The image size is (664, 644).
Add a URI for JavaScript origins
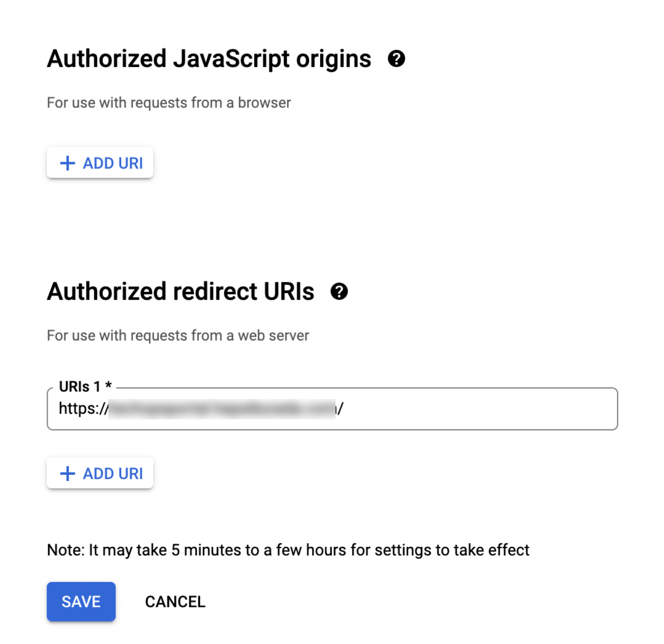(x=100, y=163)
